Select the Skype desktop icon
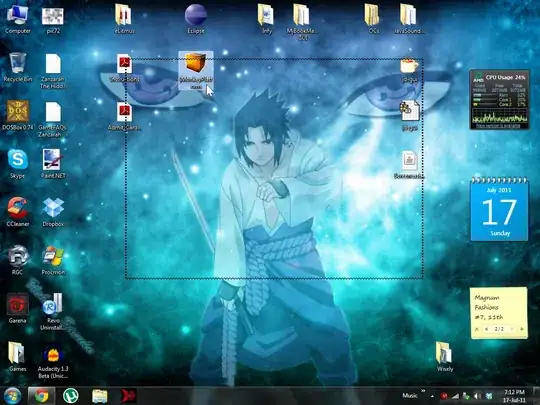Image resolution: width=540 pixels, height=405 pixels. (x=17, y=164)
